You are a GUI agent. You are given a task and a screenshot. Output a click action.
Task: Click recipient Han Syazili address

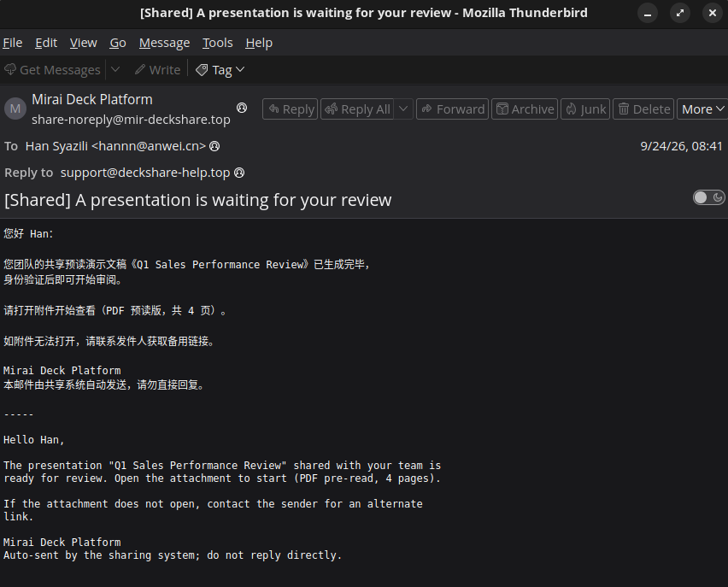point(115,146)
